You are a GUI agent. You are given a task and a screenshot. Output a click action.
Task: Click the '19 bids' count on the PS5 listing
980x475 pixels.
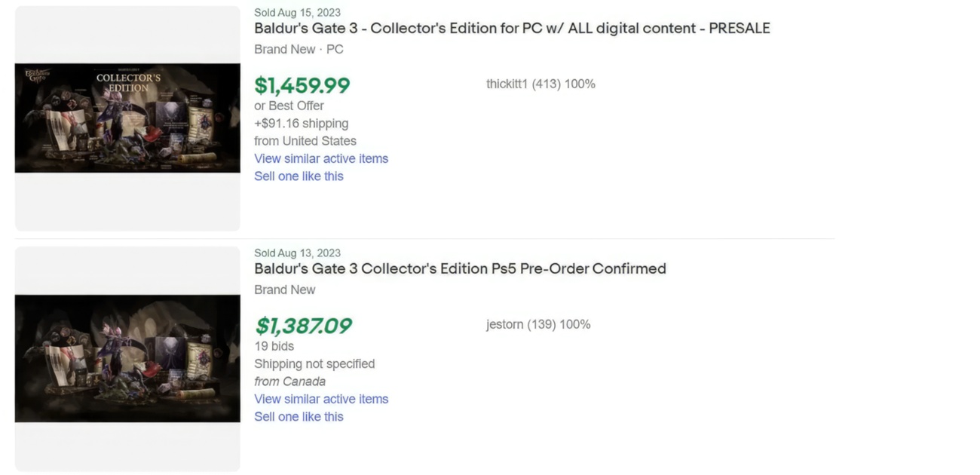[x=274, y=346]
